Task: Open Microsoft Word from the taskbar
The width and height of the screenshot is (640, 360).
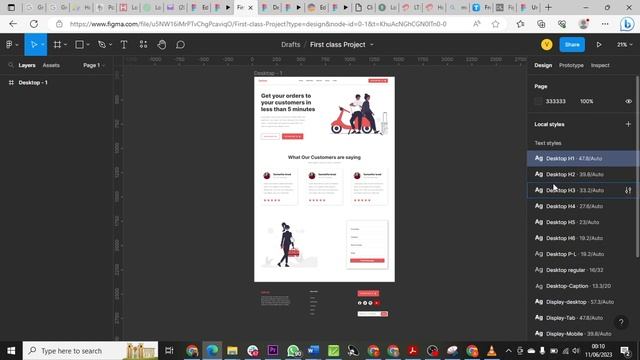Action: 313,351
